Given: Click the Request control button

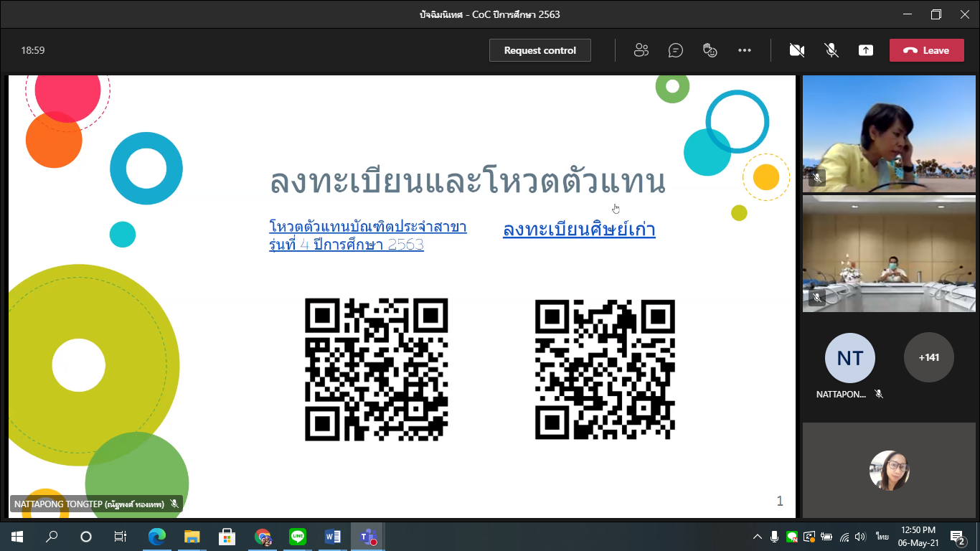Looking at the screenshot, I should pyautogui.click(x=540, y=50).
